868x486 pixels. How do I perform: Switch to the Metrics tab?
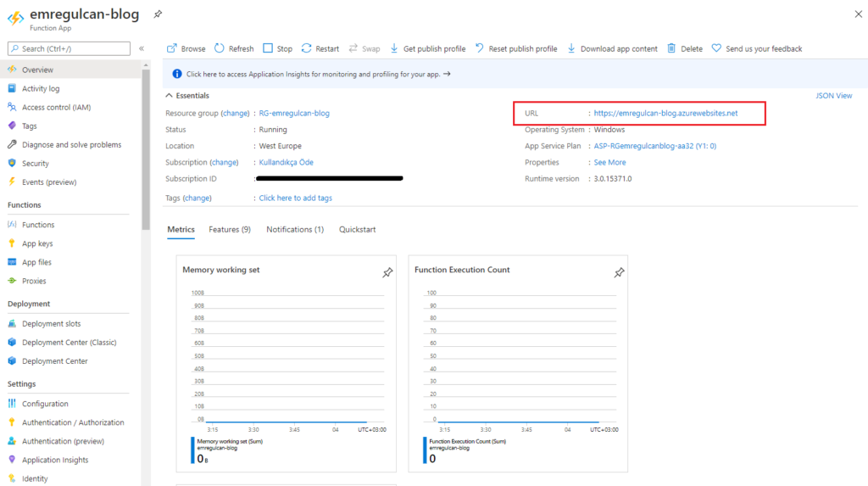pyautogui.click(x=181, y=229)
